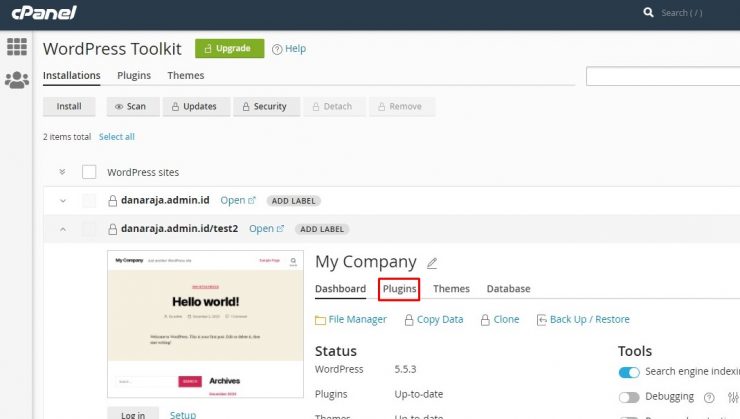The width and height of the screenshot is (740, 419).
Task: Click the pencil icon beside My Company
Action: (x=432, y=263)
